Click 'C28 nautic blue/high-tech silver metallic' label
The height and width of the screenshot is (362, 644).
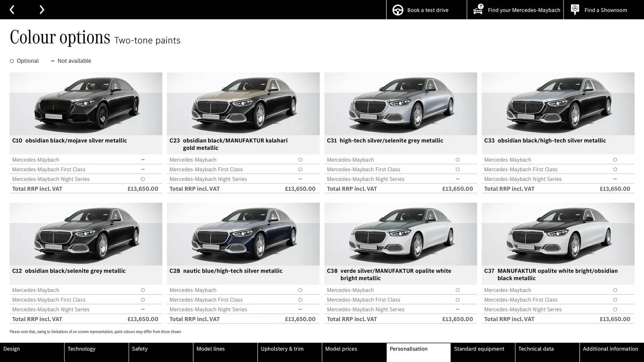pos(226,271)
